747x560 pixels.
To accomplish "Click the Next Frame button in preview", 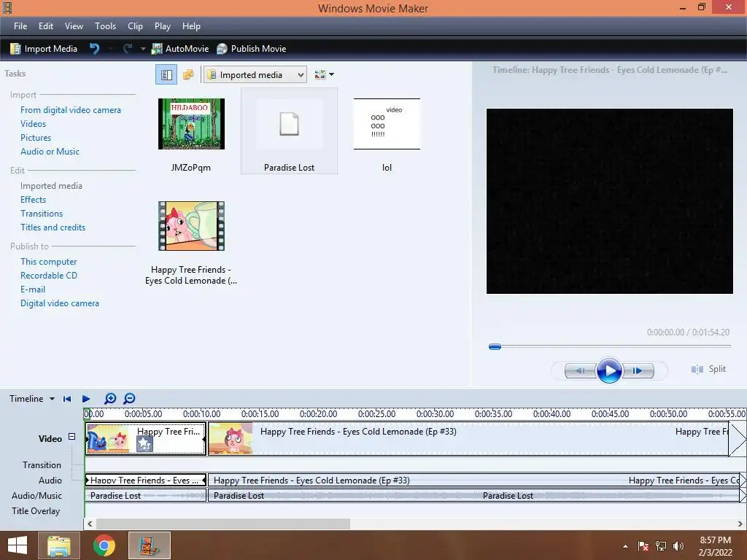I will (638, 370).
